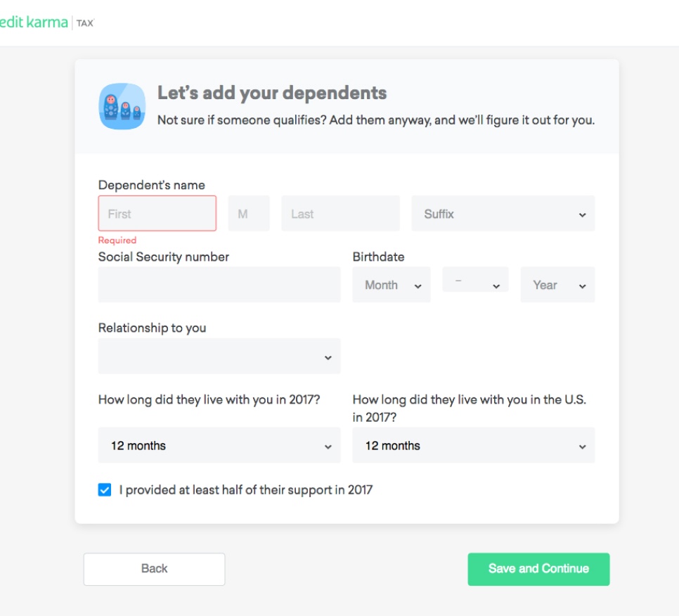Click the Social Security number field
The width and height of the screenshot is (679, 616).
pos(219,285)
